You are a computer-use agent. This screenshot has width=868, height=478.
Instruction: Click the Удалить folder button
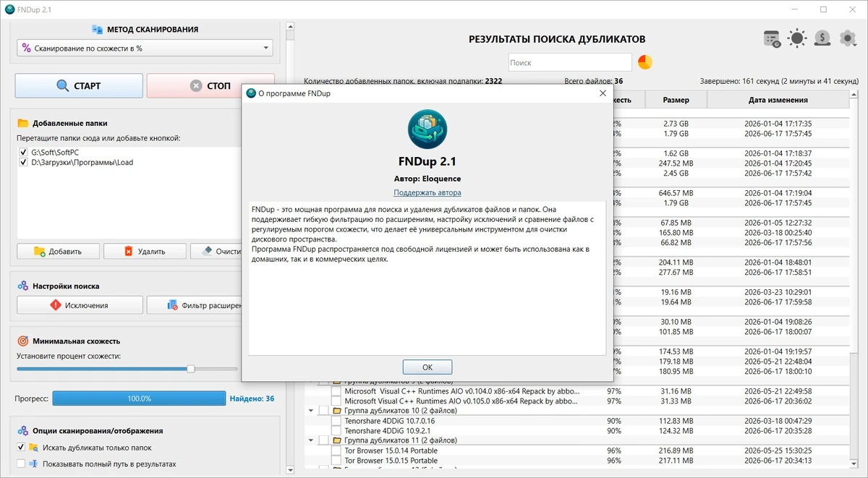point(144,251)
